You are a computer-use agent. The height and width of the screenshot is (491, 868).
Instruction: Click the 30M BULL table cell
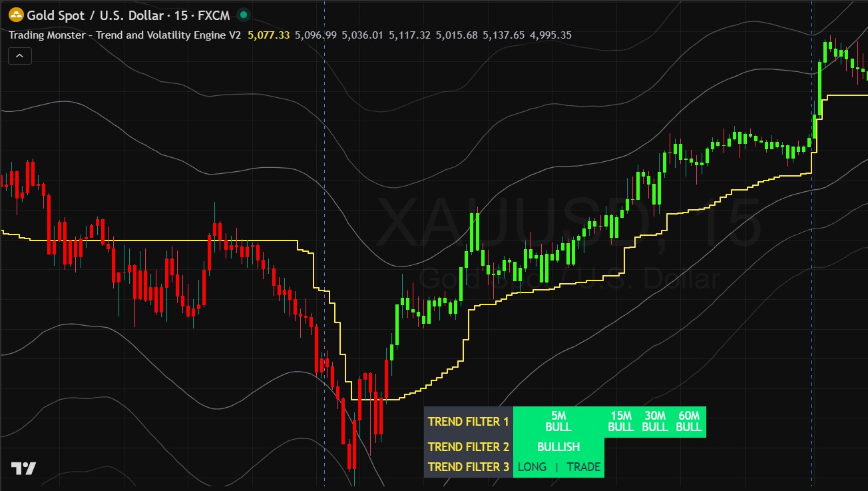pyautogui.click(x=655, y=422)
